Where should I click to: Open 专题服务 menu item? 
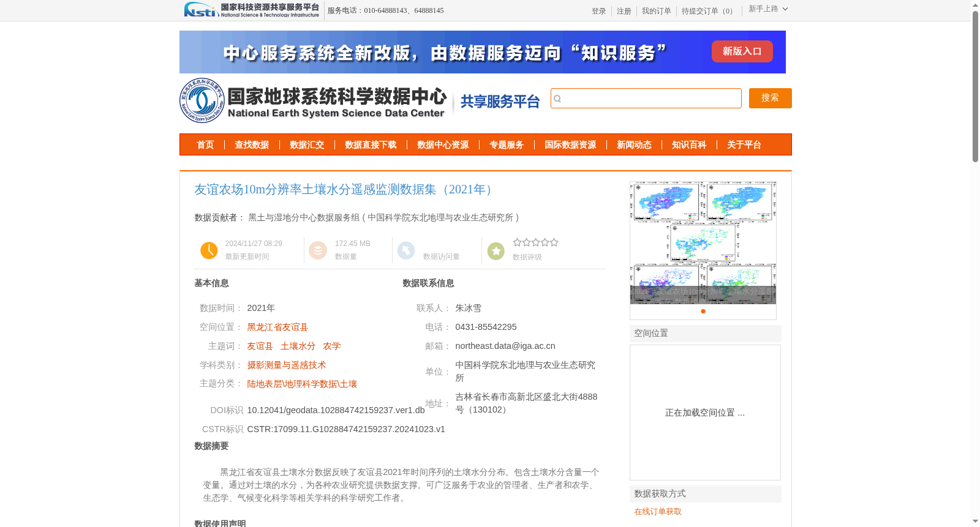click(507, 144)
